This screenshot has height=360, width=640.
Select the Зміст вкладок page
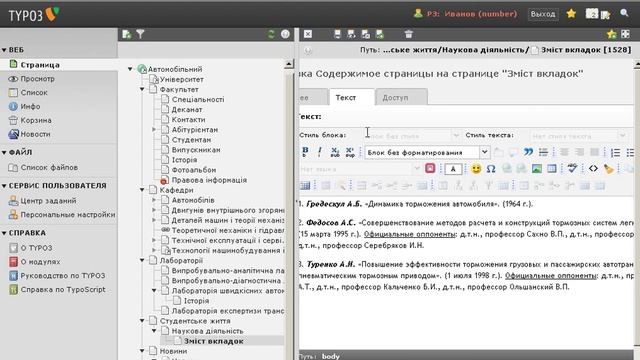(x=213, y=341)
